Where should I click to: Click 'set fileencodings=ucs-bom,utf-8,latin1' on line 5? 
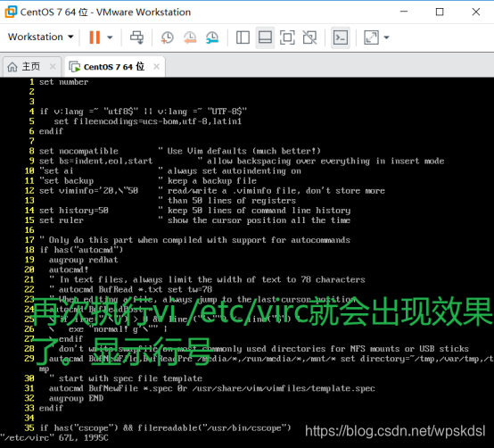pos(148,121)
